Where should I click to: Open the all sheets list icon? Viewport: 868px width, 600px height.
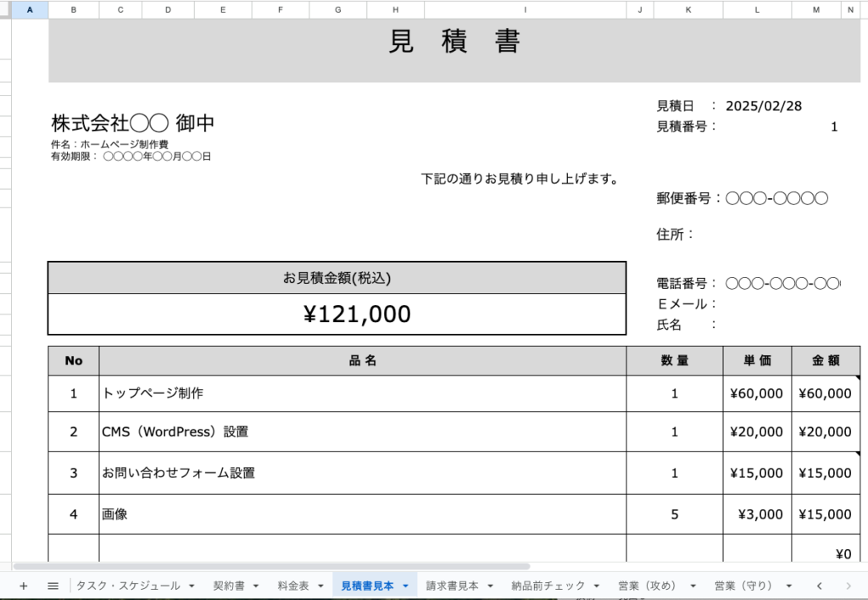[x=53, y=586]
